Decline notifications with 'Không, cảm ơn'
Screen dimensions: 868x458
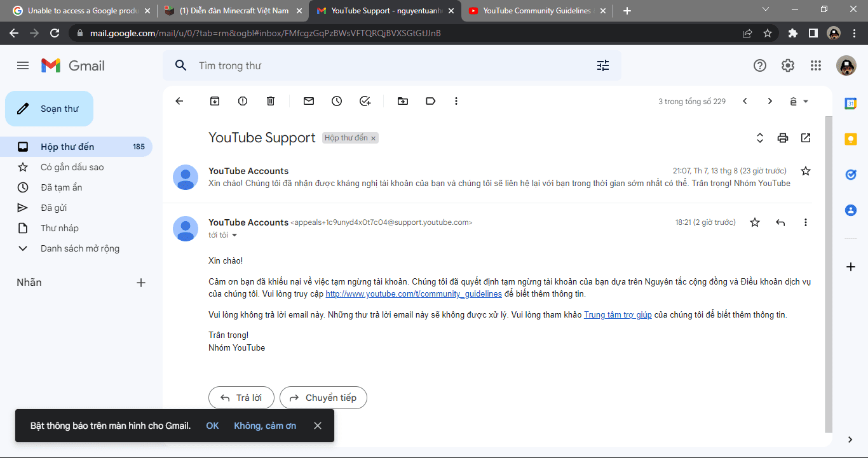pos(265,426)
